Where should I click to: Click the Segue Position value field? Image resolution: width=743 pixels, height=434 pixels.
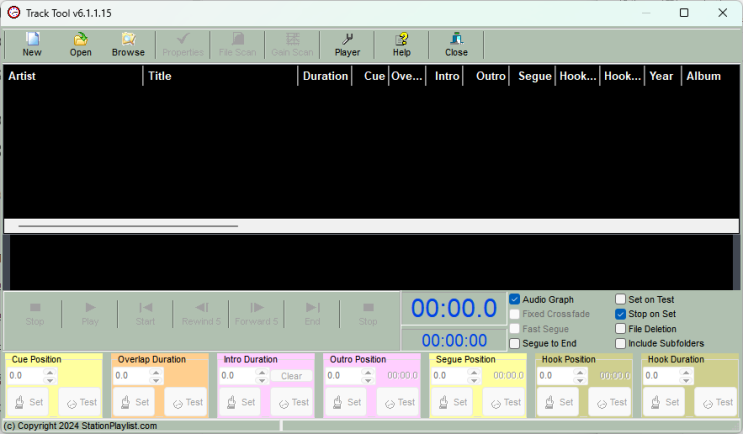(450, 376)
